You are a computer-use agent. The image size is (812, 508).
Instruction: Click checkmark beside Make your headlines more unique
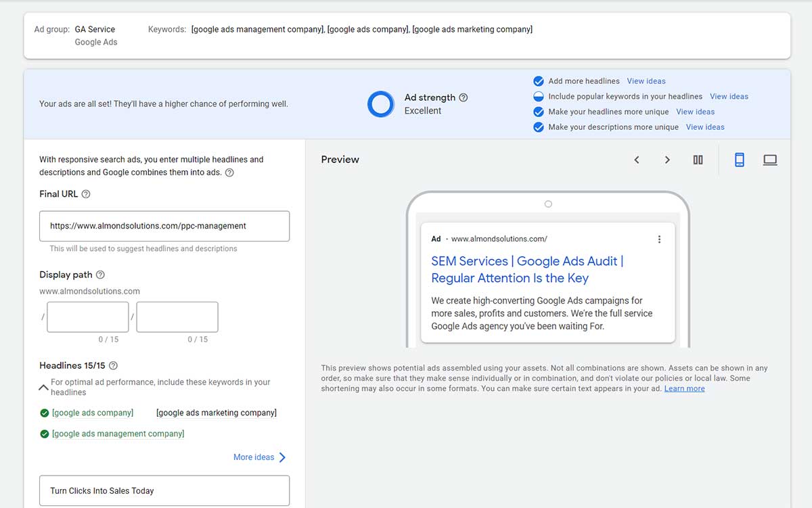[x=539, y=112]
